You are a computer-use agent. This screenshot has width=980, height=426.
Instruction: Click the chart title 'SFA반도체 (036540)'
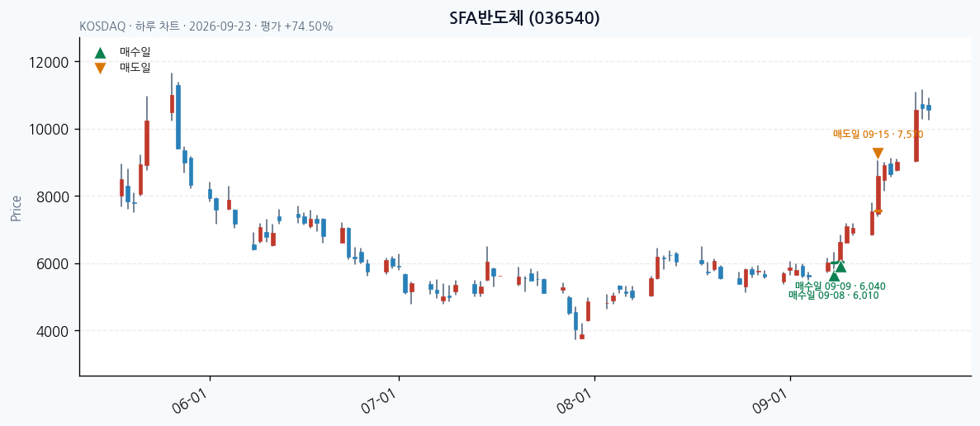(x=525, y=18)
